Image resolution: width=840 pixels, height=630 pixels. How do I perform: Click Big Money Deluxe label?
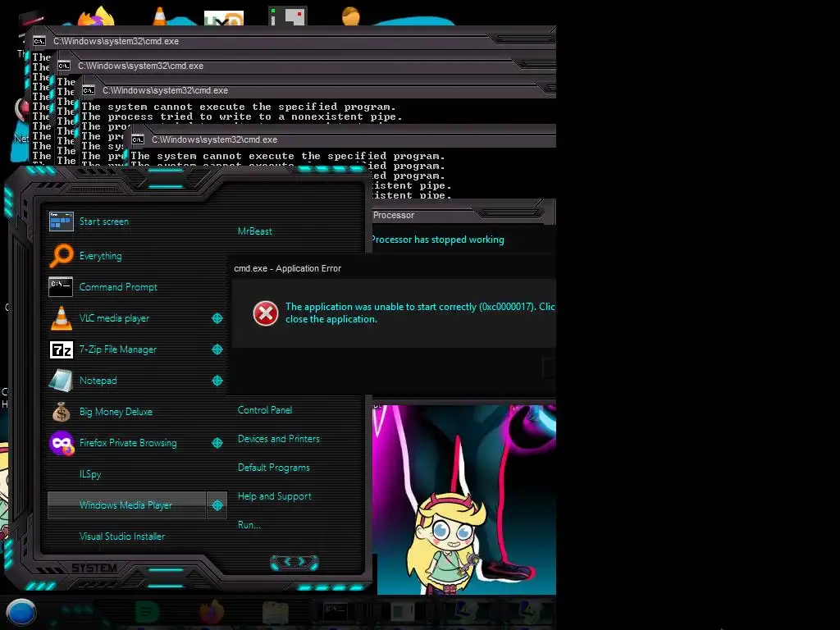coord(116,412)
